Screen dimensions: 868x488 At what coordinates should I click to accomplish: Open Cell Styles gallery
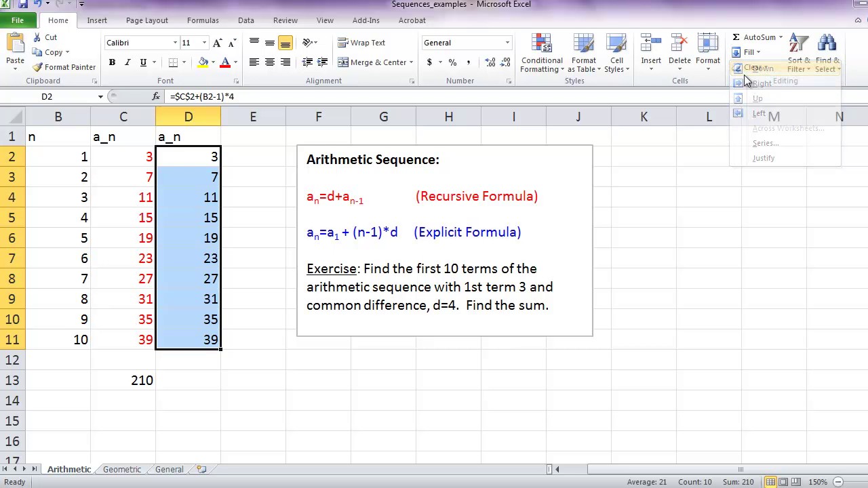[616, 54]
